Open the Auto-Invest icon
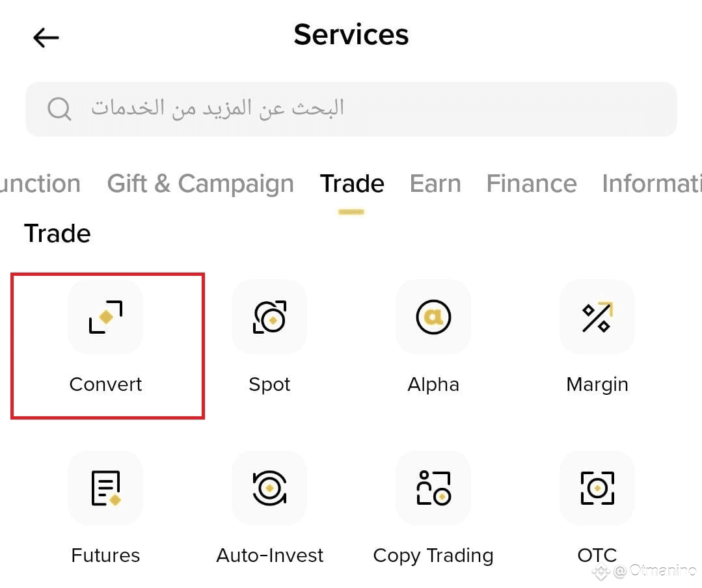 (269, 488)
